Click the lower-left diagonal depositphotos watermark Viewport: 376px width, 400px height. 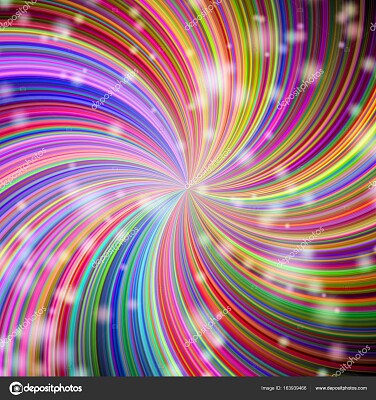(115, 247)
